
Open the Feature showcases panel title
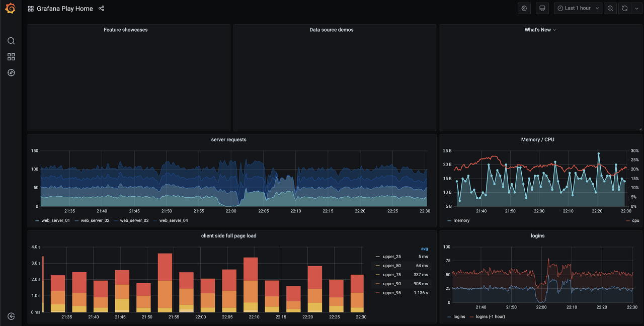coord(126,30)
